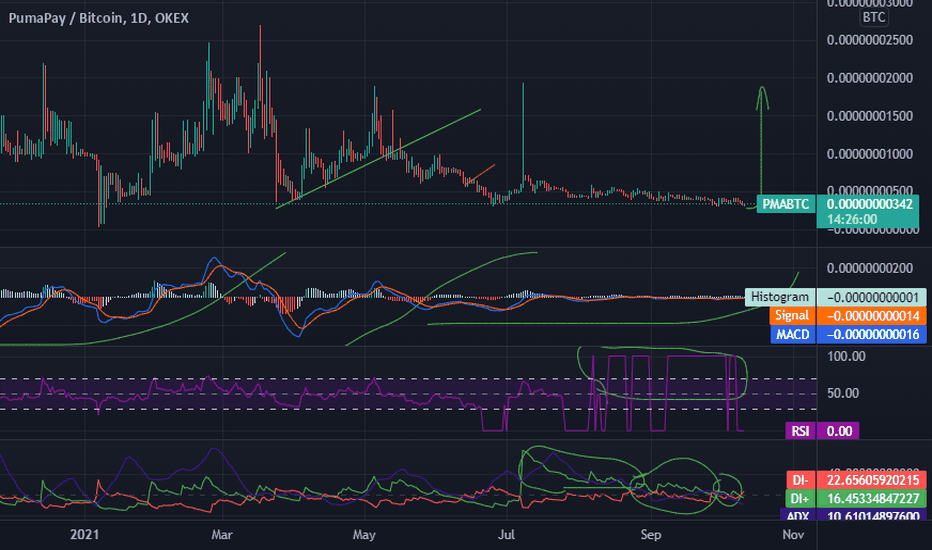Screen dimensions: 932x550
Task: Click the current price value 0.00000000342
Action: [869, 205]
